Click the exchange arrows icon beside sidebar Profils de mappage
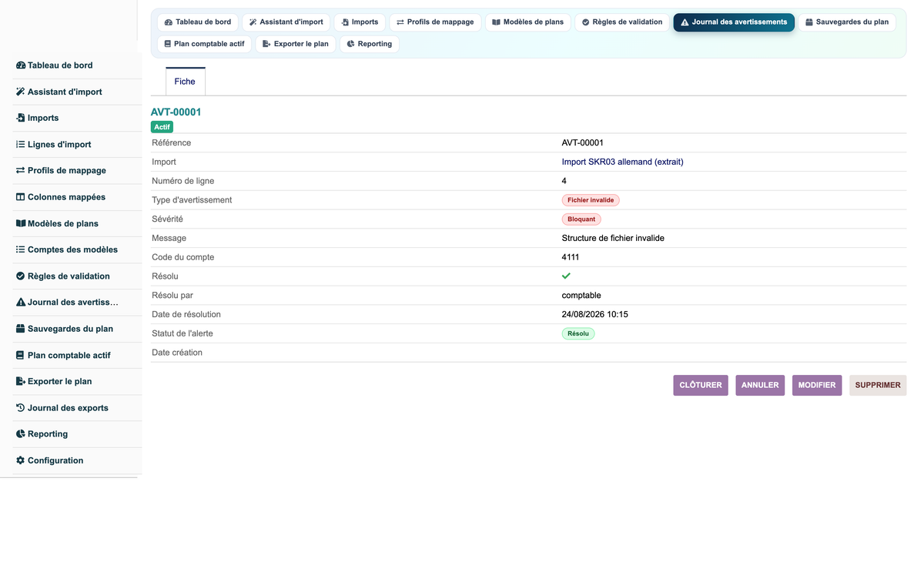Image resolution: width=924 pixels, height=572 pixels. coord(21,170)
